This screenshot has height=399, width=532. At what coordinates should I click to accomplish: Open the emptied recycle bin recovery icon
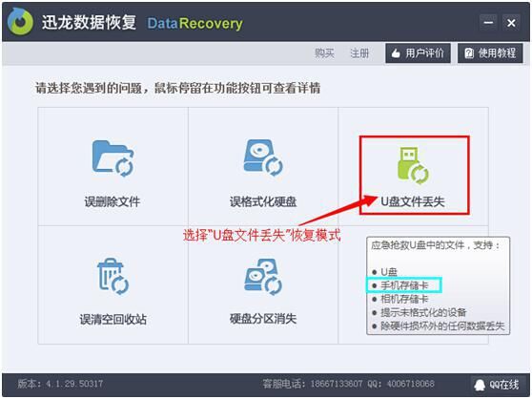[113, 277]
